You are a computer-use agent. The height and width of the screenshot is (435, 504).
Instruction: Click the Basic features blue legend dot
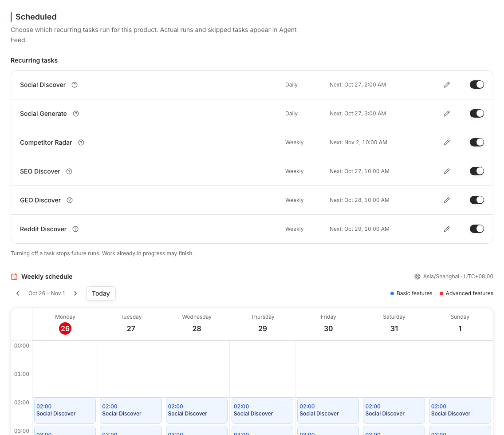click(392, 293)
